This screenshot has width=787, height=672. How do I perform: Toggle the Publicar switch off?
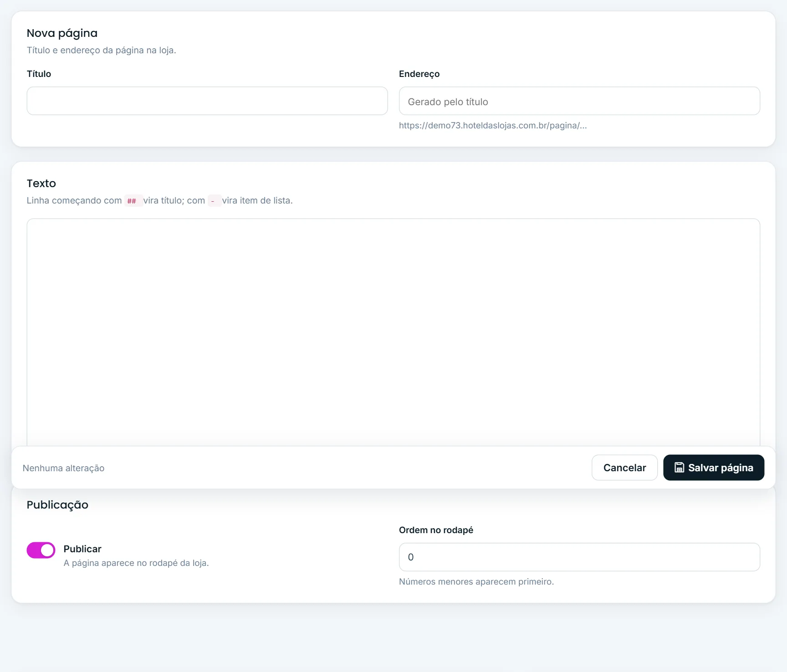click(x=41, y=550)
